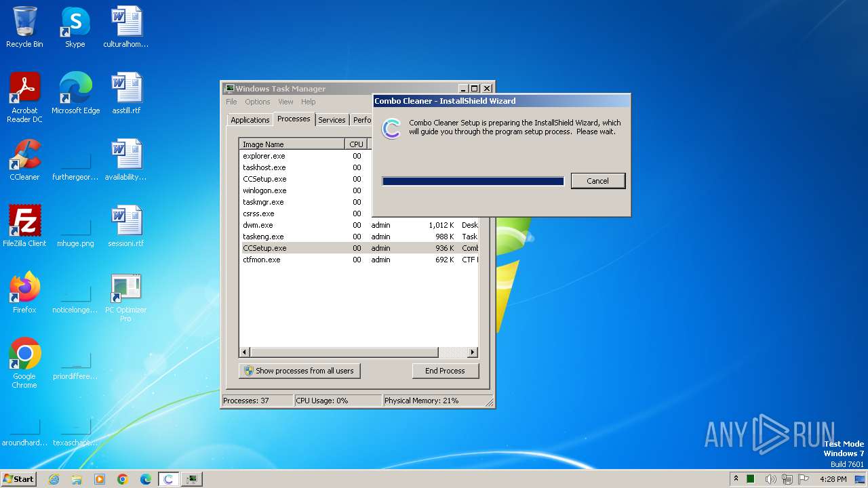Show hidden tray icons arrow

[x=736, y=479]
